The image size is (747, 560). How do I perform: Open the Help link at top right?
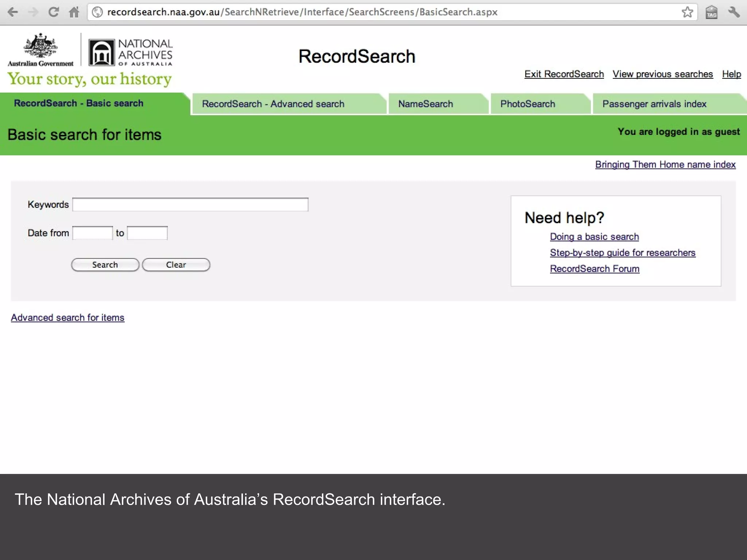731,74
